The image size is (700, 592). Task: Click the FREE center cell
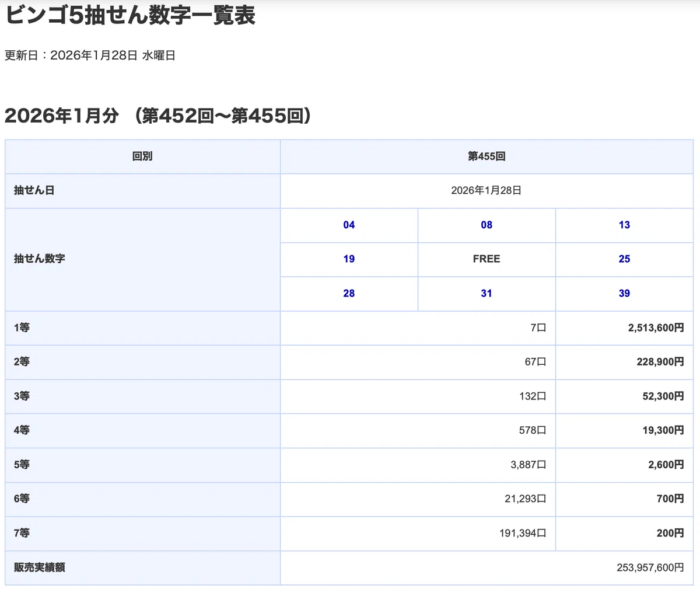coord(487,259)
